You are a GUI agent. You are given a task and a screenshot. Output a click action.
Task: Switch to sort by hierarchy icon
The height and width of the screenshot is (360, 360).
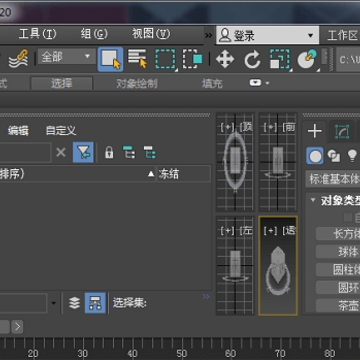95,303
